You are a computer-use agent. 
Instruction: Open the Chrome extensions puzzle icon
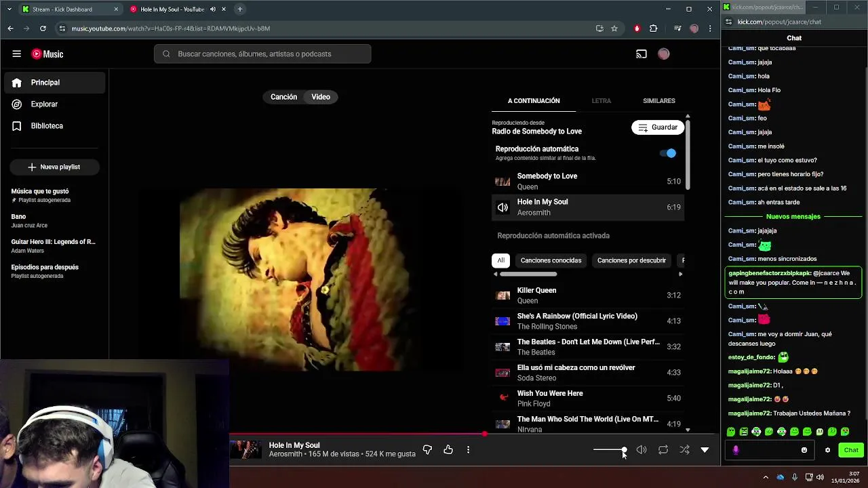tap(653, 28)
